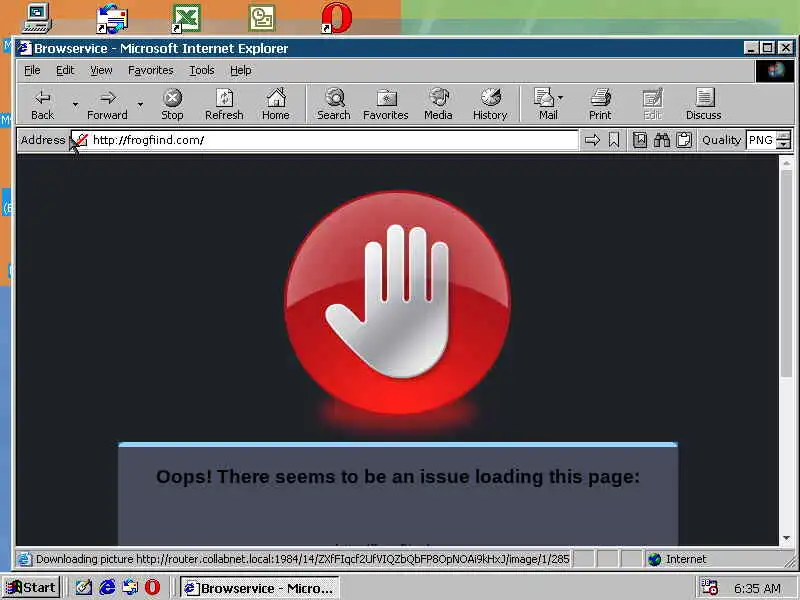
Task: Click the binoculars find icon
Action: 662,140
